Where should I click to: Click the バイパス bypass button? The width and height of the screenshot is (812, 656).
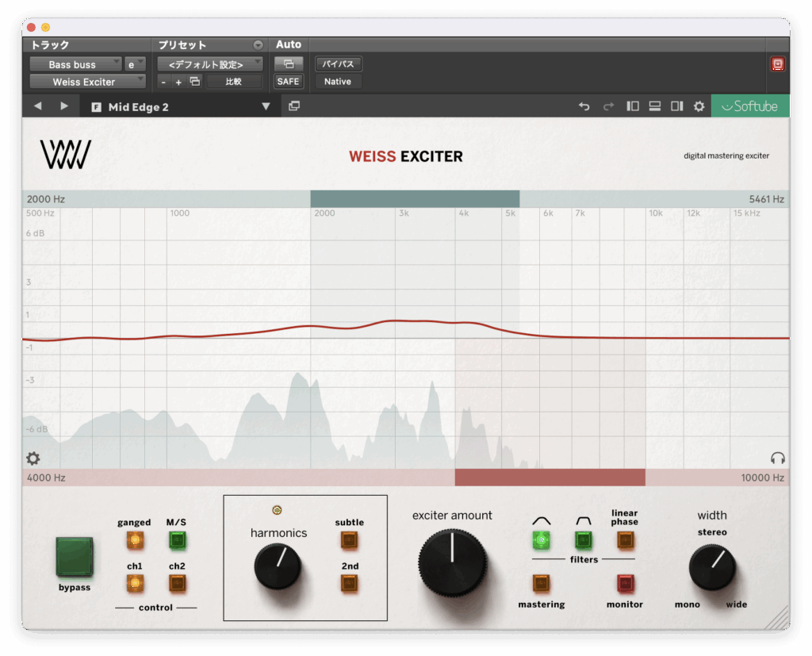pyautogui.click(x=338, y=63)
